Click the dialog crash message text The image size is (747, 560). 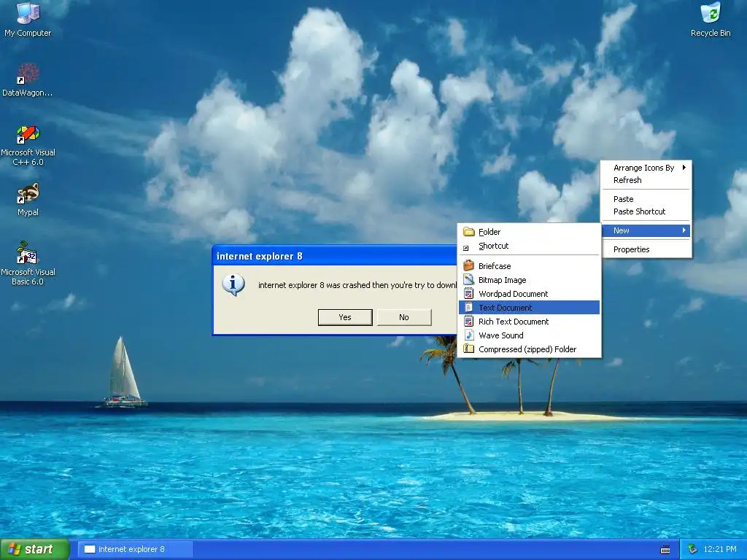click(x=357, y=285)
